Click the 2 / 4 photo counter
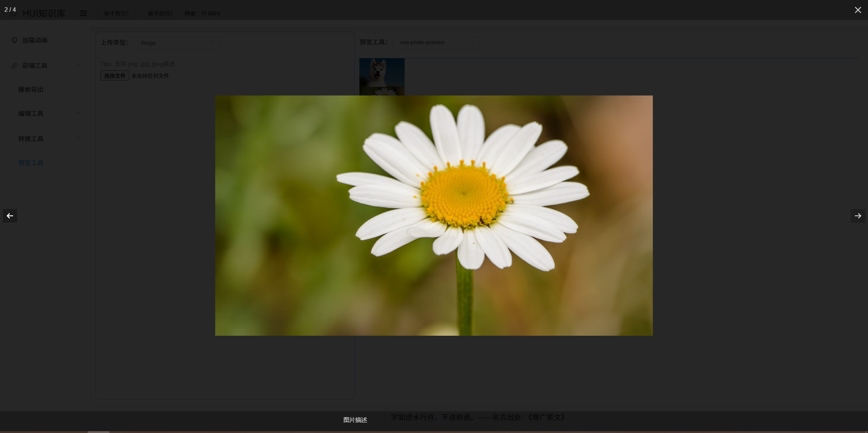868x433 pixels. tap(10, 10)
